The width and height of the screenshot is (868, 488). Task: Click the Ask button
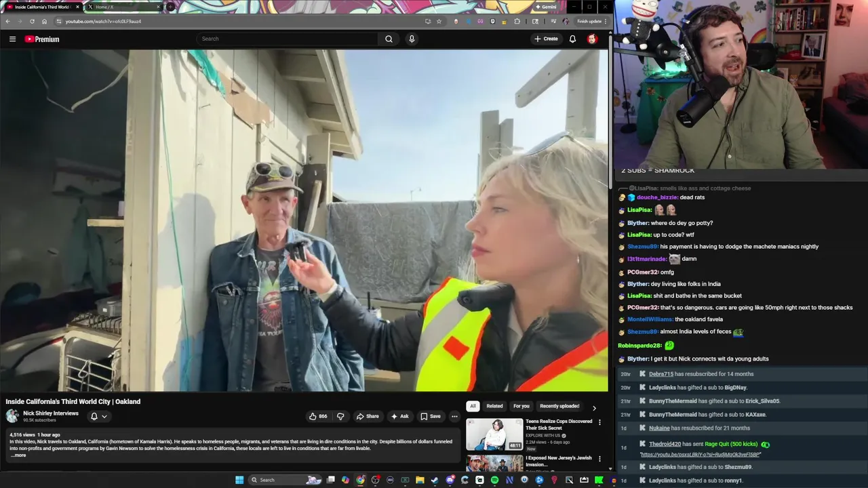pos(399,416)
